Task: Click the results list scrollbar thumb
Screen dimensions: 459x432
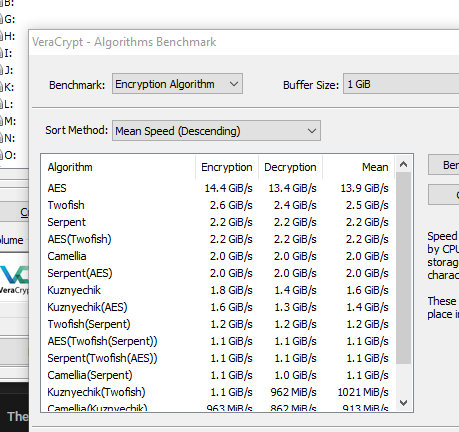Action: 403,268
